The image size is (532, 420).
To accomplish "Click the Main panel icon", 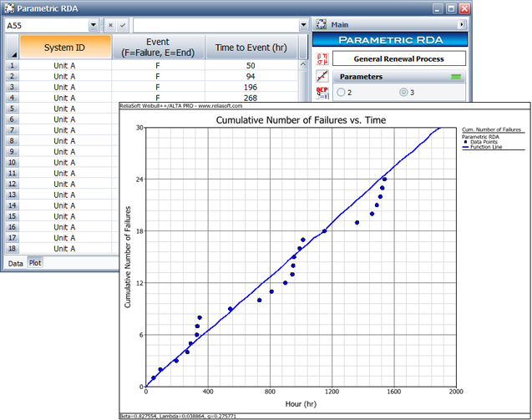I will pos(322,25).
